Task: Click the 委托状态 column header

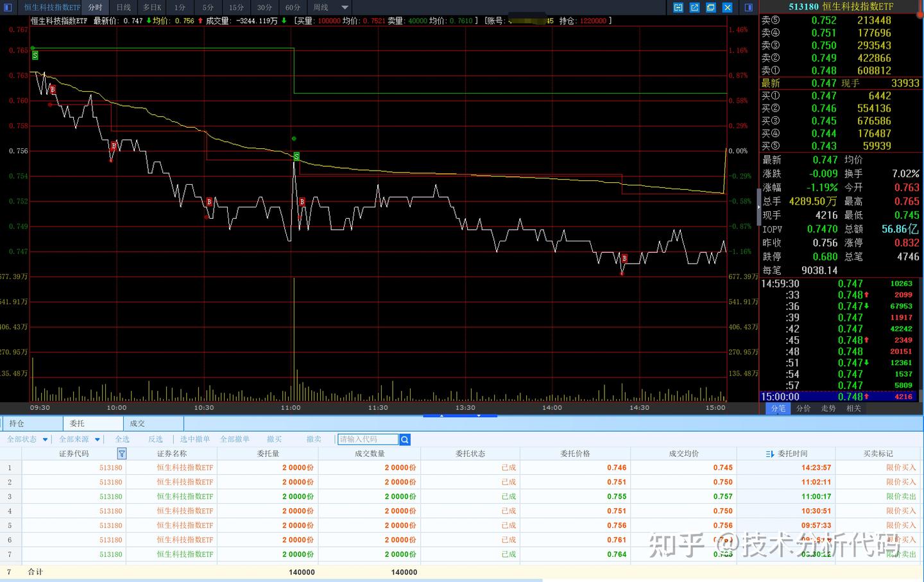Action: click(x=470, y=454)
